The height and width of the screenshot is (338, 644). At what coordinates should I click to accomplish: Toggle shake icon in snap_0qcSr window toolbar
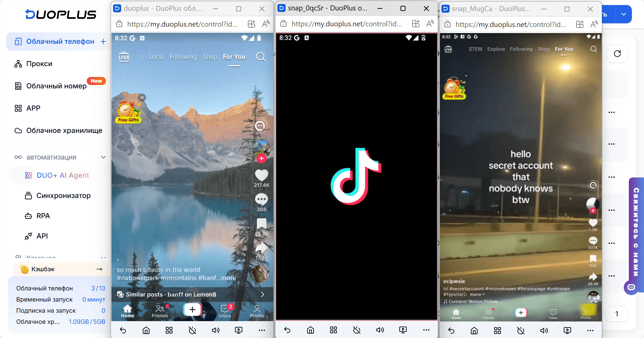tap(357, 330)
